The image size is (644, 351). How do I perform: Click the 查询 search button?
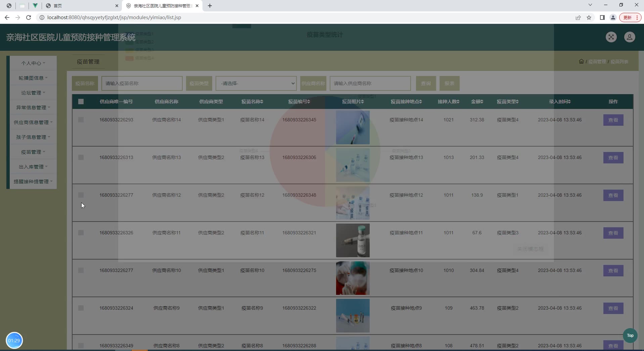[x=426, y=83]
